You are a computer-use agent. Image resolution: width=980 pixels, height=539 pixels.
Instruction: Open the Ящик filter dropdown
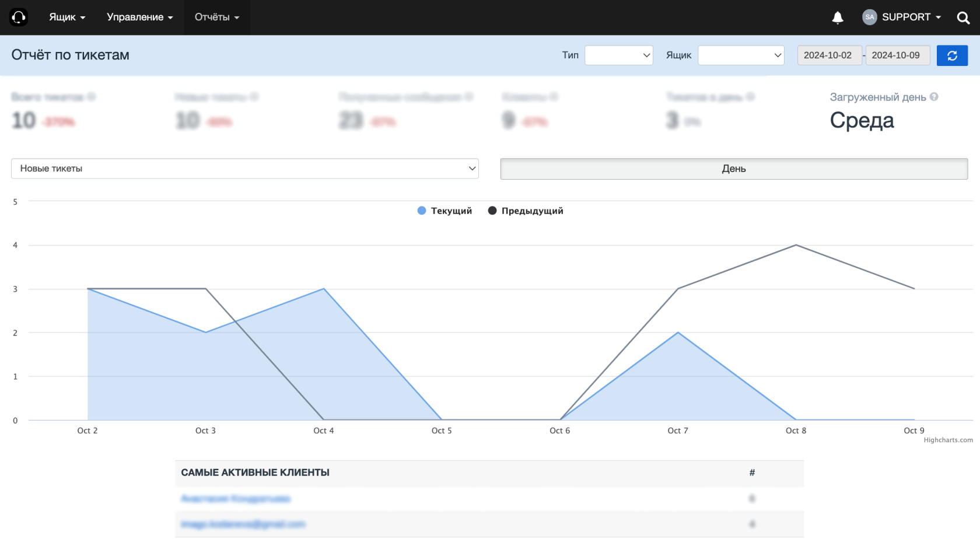(741, 55)
